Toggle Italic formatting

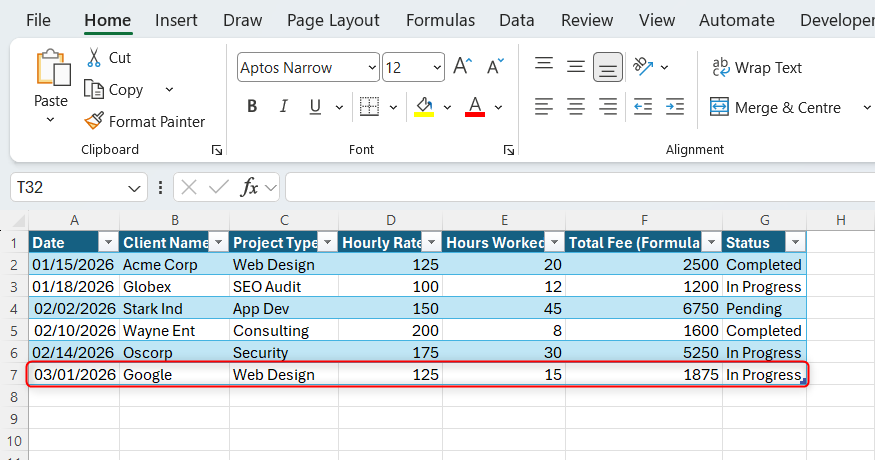pyautogui.click(x=283, y=106)
